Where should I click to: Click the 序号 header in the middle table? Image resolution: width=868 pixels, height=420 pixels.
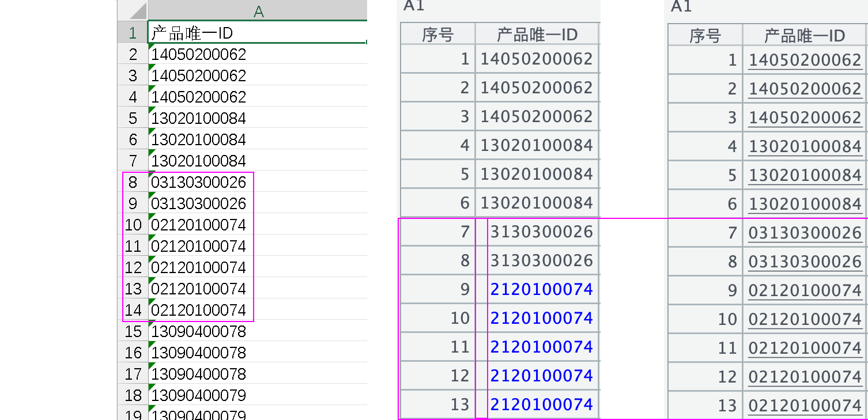point(437,35)
